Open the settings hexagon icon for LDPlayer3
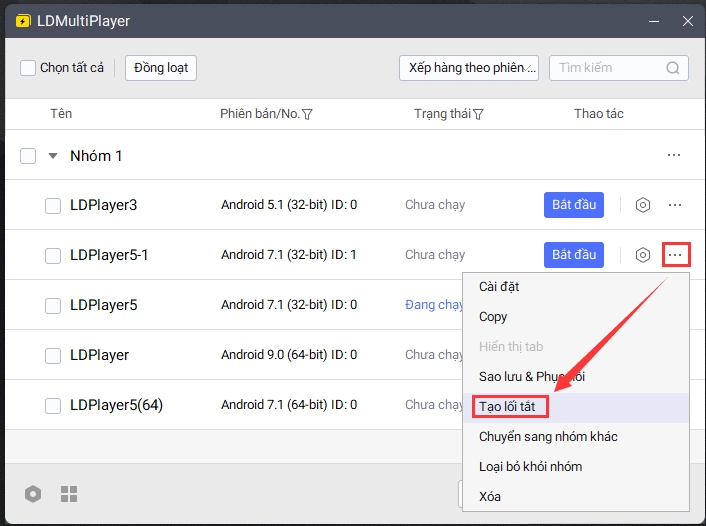The width and height of the screenshot is (706, 526). [643, 205]
